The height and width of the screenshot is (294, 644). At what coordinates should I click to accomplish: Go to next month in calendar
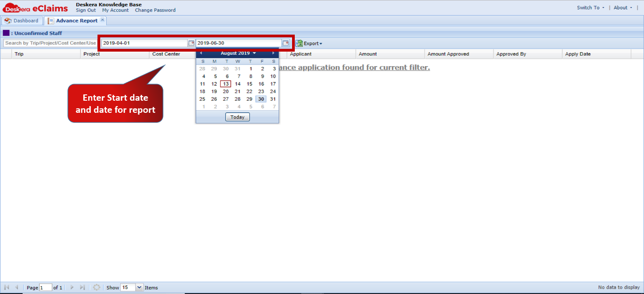pos(273,53)
